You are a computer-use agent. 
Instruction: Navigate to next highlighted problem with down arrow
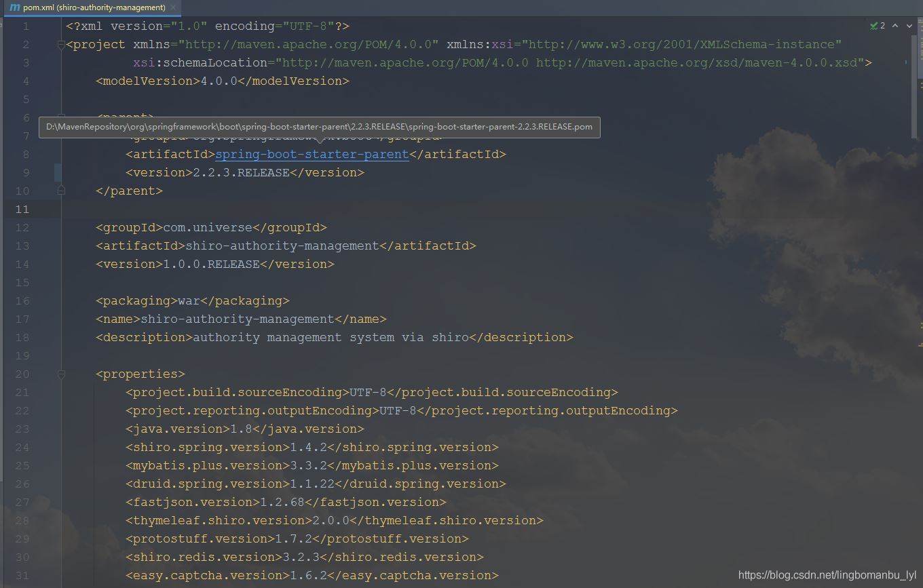click(910, 25)
